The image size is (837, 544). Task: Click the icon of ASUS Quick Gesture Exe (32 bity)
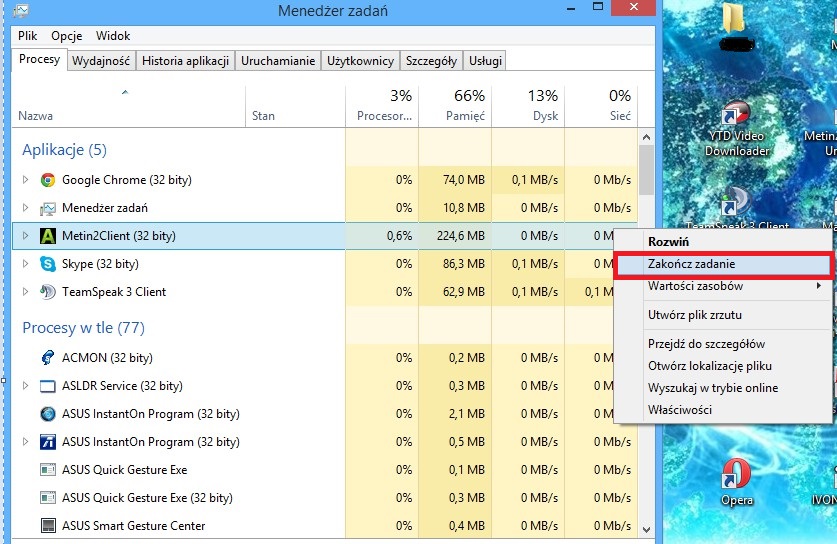(x=48, y=498)
